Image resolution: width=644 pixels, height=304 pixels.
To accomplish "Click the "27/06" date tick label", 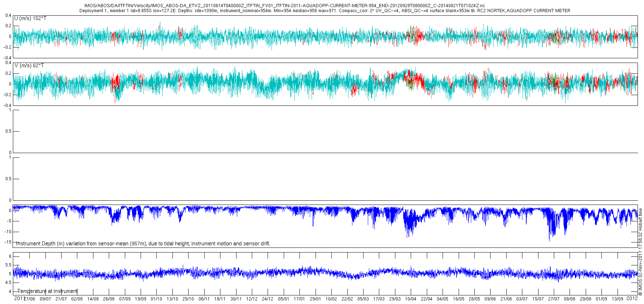I will click(x=29, y=299).
